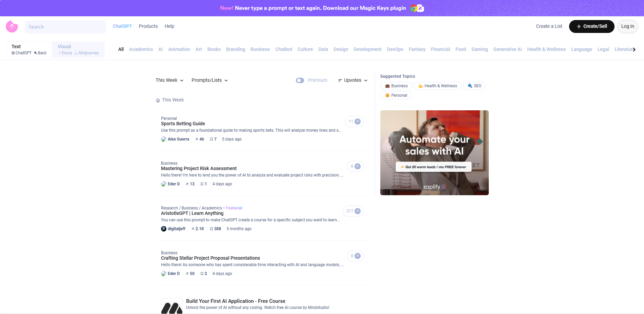The image size is (644, 314).
Task: Select the All category tab
Action: (121, 49)
